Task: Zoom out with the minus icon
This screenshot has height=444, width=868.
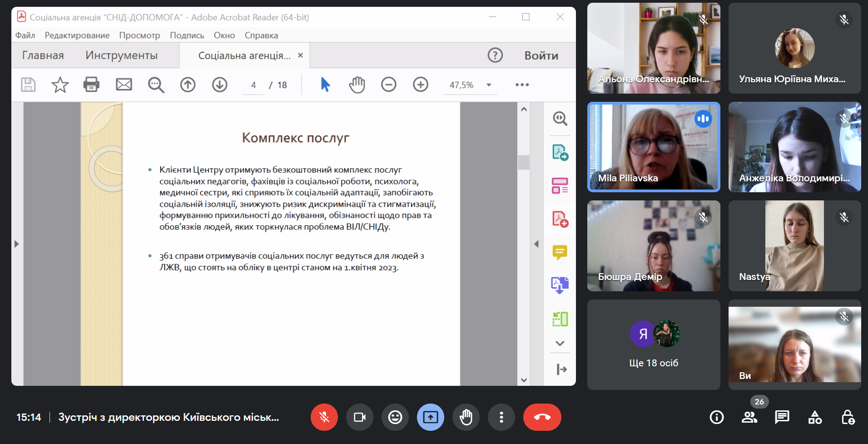Action: coord(389,85)
